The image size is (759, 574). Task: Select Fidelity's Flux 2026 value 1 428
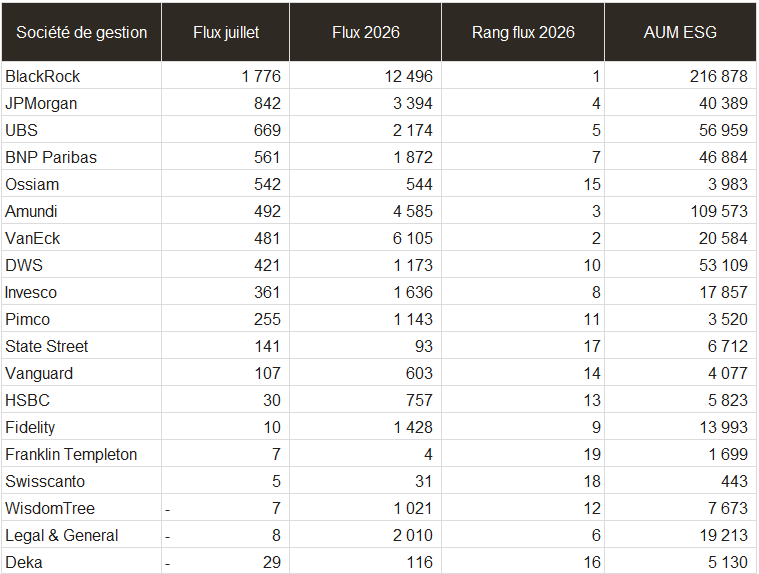coord(413,427)
